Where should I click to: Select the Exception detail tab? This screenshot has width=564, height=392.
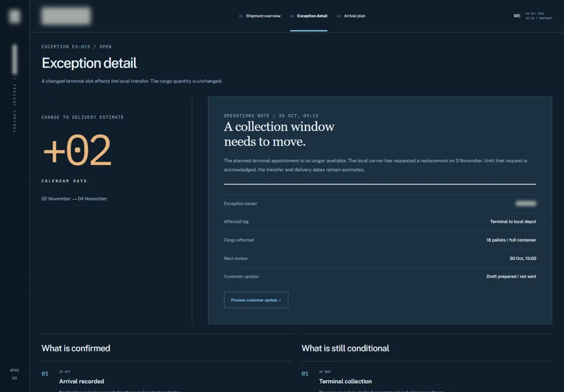(308, 16)
